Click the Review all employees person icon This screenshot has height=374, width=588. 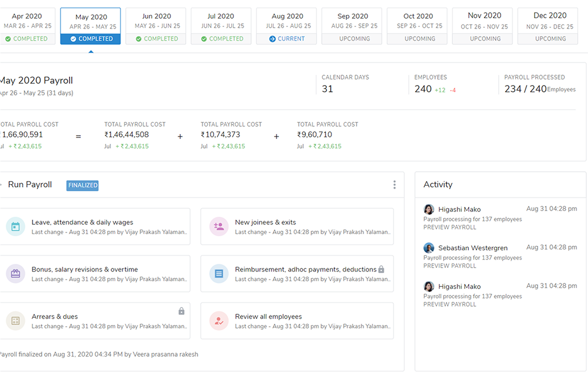click(x=219, y=321)
